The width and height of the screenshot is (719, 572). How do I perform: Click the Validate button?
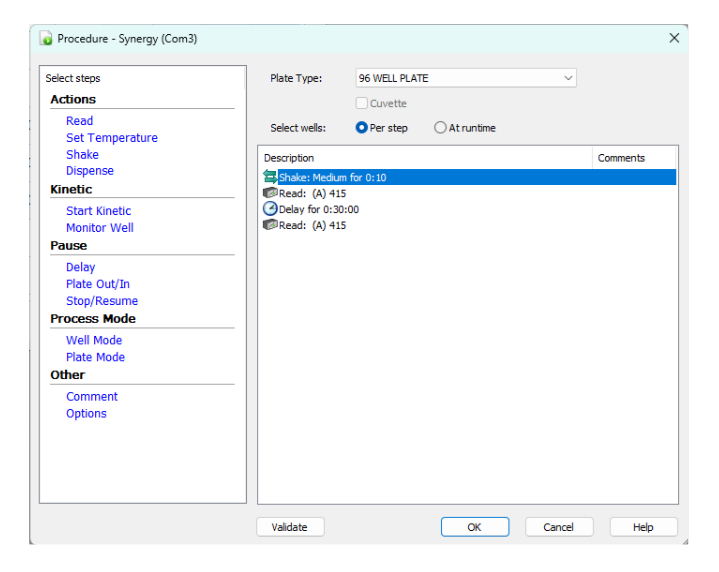click(x=290, y=527)
